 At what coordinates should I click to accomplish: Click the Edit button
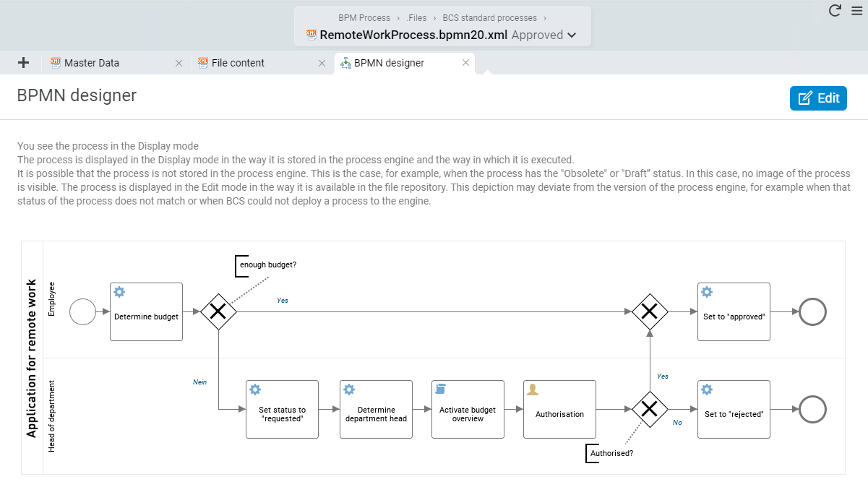818,98
